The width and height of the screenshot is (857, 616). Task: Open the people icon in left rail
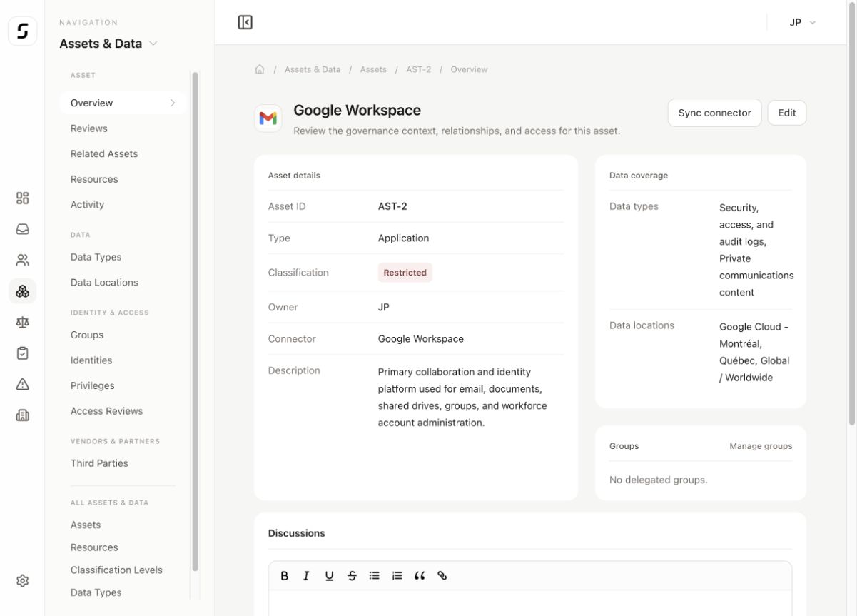[22, 260]
